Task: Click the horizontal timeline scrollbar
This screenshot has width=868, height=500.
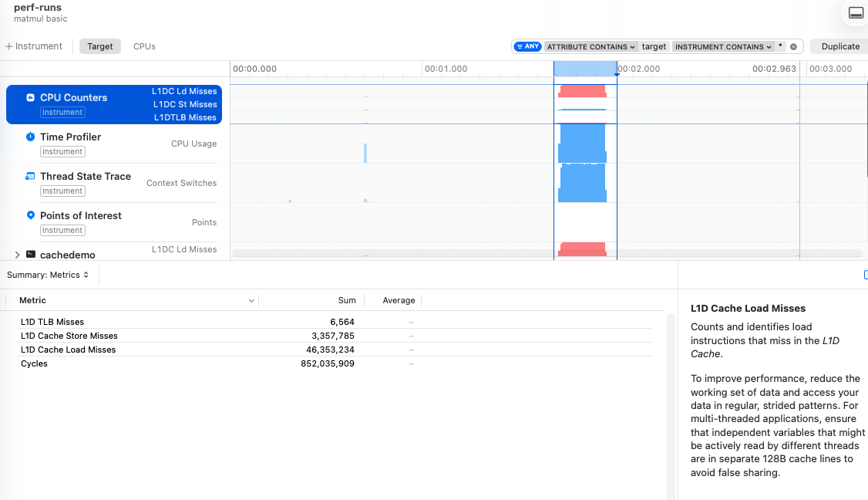Action: click(x=547, y=253)
